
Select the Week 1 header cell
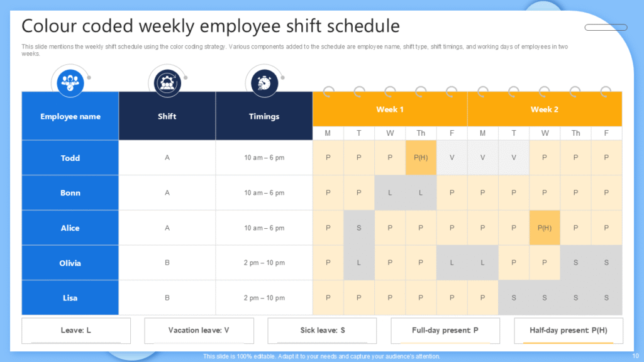(390, 109)
